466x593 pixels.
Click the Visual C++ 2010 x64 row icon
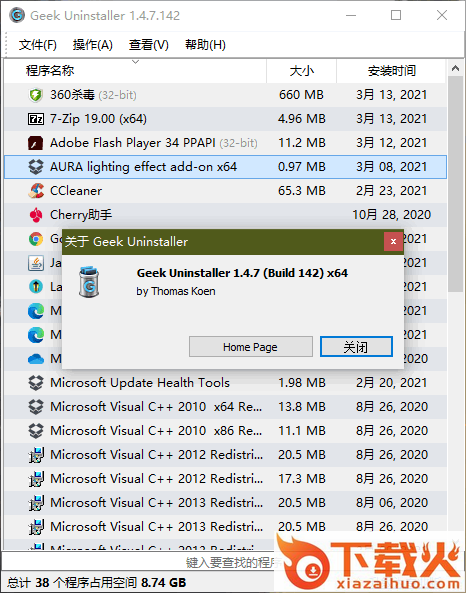pos(36,407)
